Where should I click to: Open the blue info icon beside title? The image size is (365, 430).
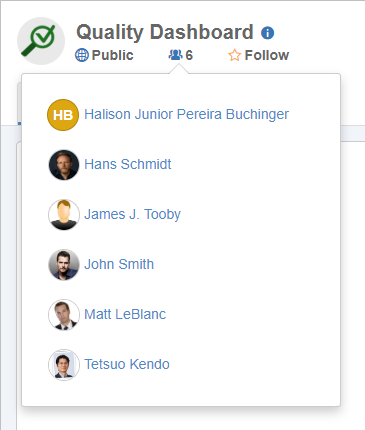coord(267,33)
